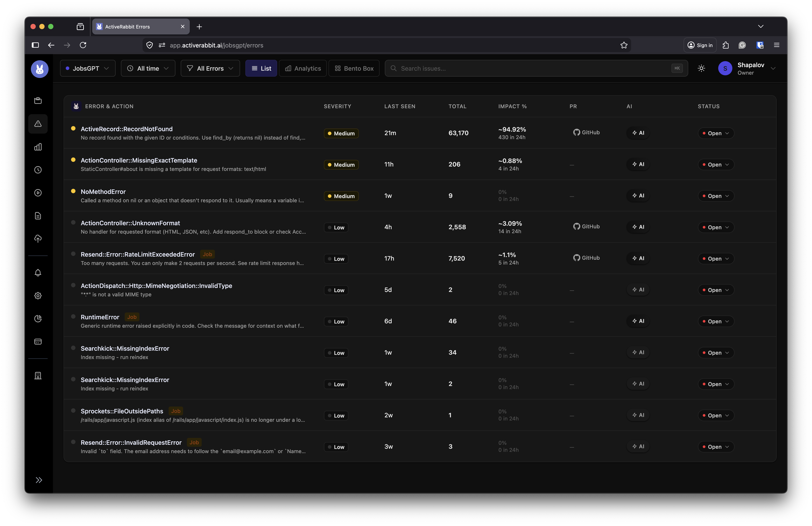Switch to the Bento Box tab
This screenshot has height=526, width=812.
pos(354,68)
